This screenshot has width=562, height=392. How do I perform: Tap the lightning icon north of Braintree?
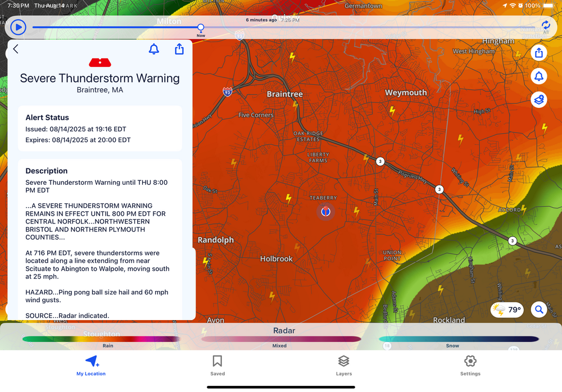tap(292, 57)
